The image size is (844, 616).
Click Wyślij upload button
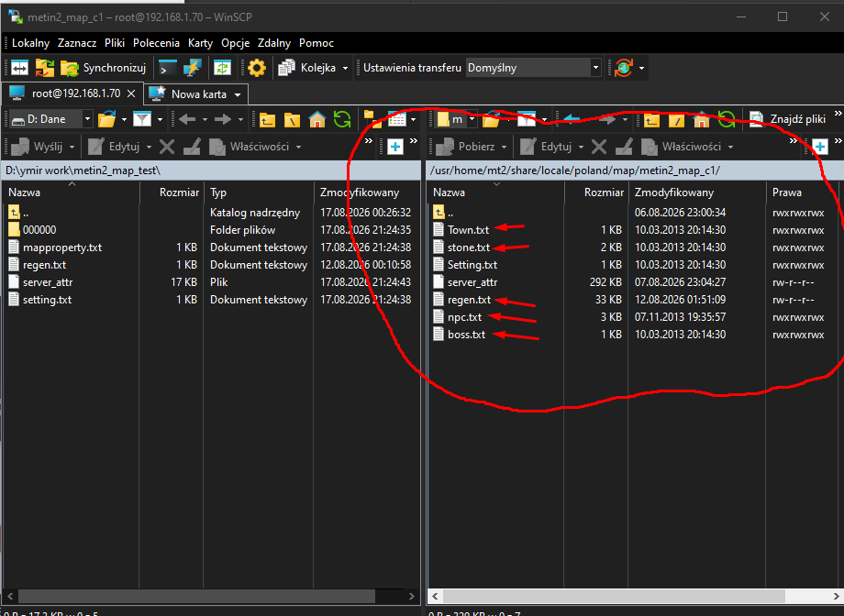pyautogui.click(x=37, y=147)
